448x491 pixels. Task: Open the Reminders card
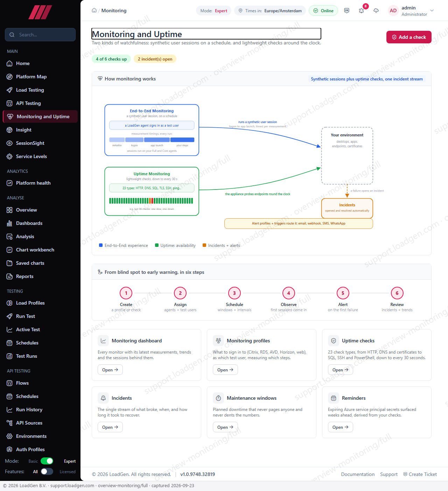click(x=341, y=427)
